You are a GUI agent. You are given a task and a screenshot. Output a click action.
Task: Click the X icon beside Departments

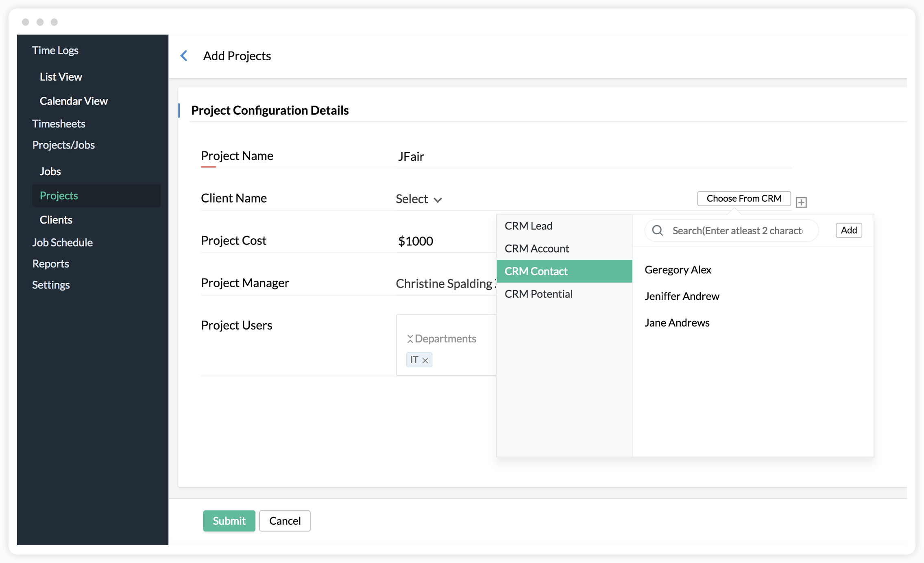pos(410,338)
